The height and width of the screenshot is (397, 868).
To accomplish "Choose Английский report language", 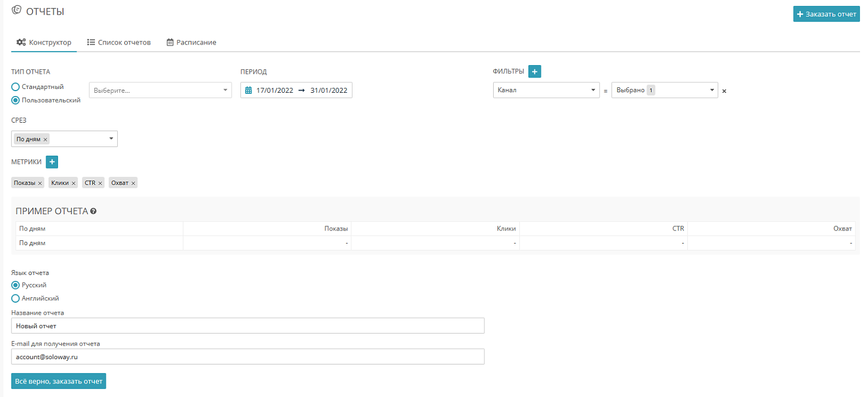I will [x=15, y=298].
